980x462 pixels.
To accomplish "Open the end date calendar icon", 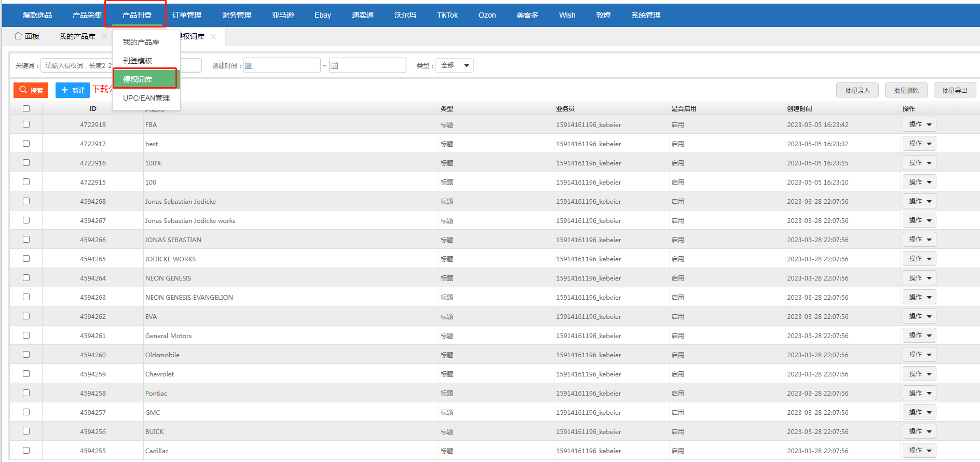I will pyautogui.click(x=334, y=65).
